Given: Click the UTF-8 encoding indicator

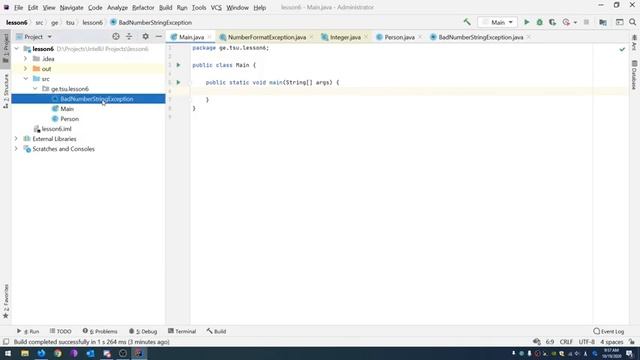Looking at the screenshot, I should pyautogui.click(x=587, y=342).
